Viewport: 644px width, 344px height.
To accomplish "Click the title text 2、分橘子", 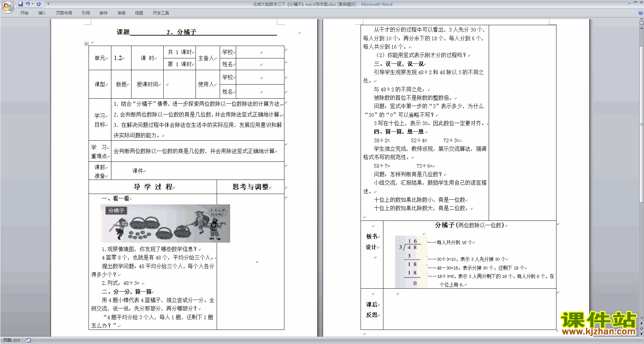I will pos(181,32).
